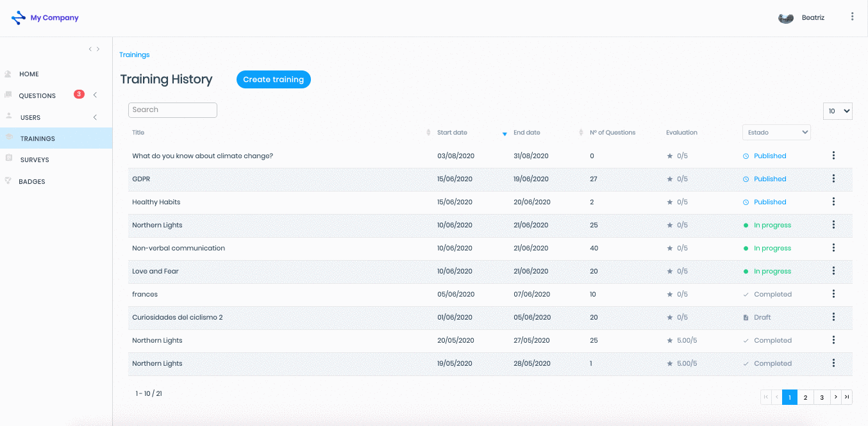Viewport: 868px width, 426px height.
Task: Go to pagination page 3
Action: (x=822, y=397)
